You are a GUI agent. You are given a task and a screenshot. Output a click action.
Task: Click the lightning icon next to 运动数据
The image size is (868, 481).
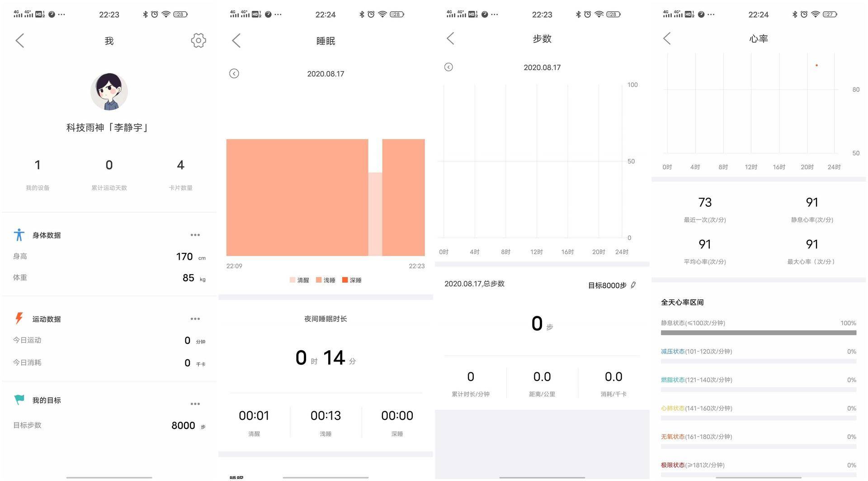(19, 319)
